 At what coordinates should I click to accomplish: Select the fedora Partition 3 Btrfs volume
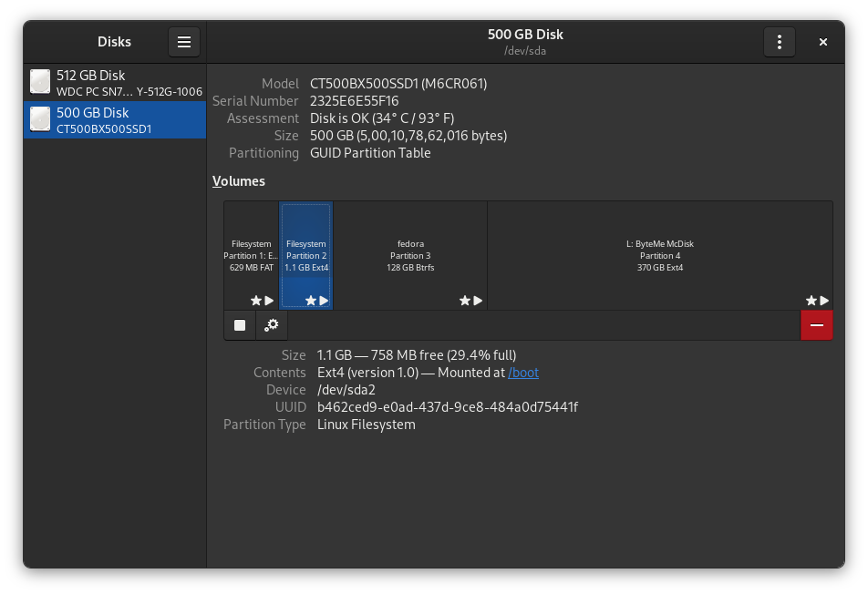click(410, 255)
